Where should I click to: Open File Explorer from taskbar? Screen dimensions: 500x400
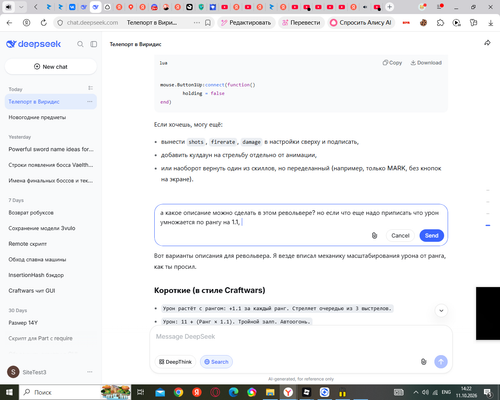[270, 392]
